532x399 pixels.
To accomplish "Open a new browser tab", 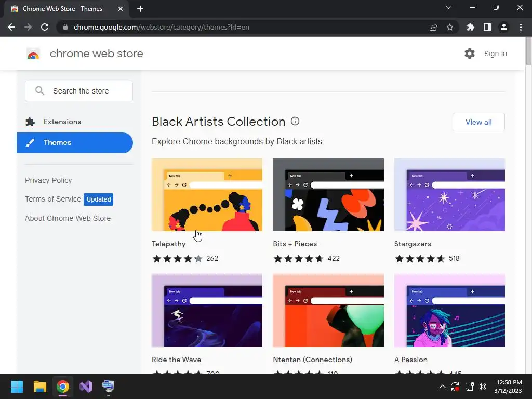I will pyautogui.click(x=140, y=9).
